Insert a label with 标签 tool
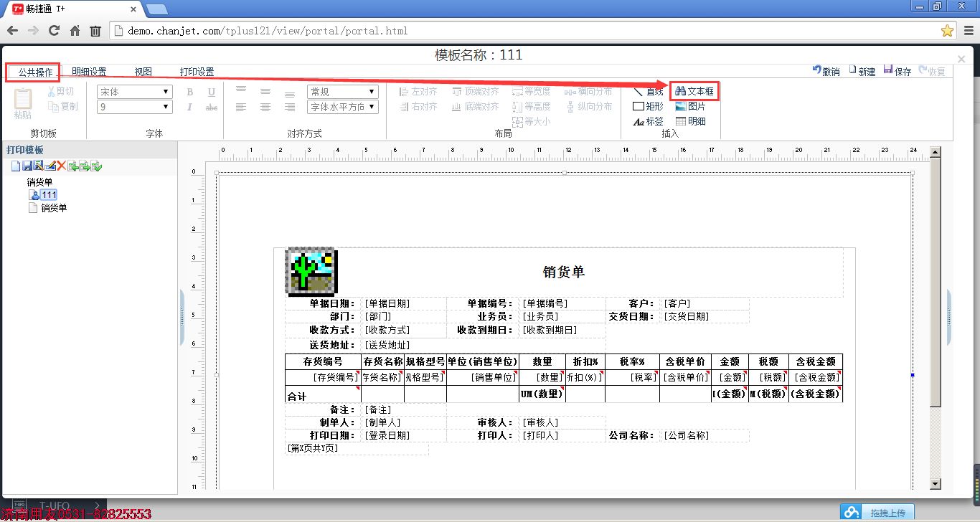This screenshot has height=522, width=980. pos(648,121)
